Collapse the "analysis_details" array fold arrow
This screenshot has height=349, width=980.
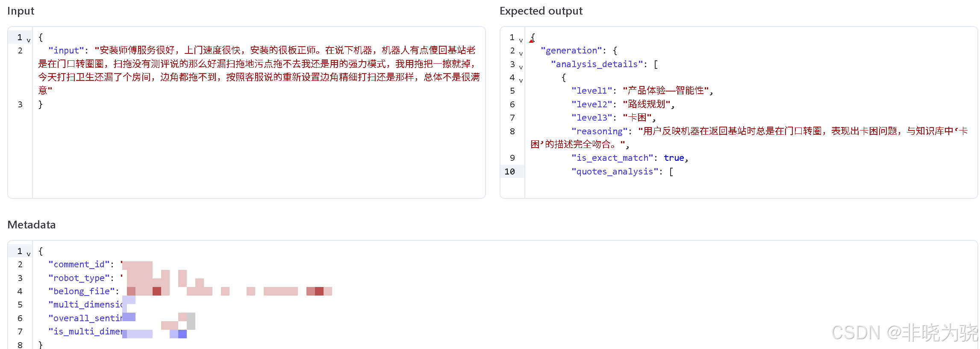521,67
